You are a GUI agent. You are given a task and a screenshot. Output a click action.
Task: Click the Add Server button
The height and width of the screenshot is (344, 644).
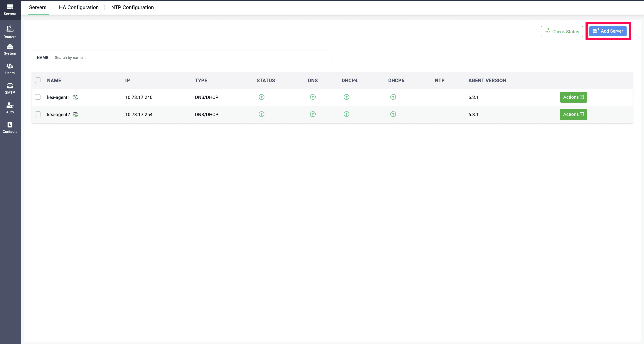tap(608, 31)
